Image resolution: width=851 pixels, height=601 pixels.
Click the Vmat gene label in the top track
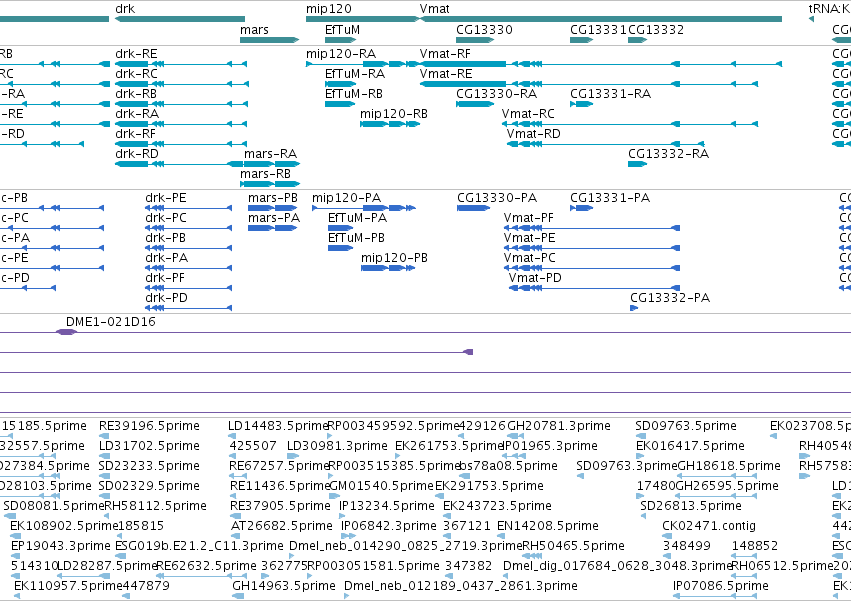pos(434,9)
